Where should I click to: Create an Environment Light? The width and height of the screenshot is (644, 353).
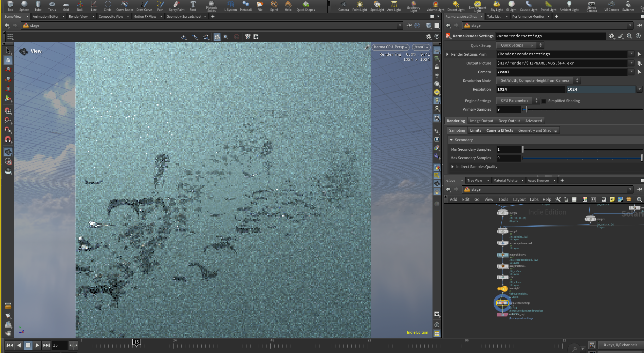coord(477,6)
